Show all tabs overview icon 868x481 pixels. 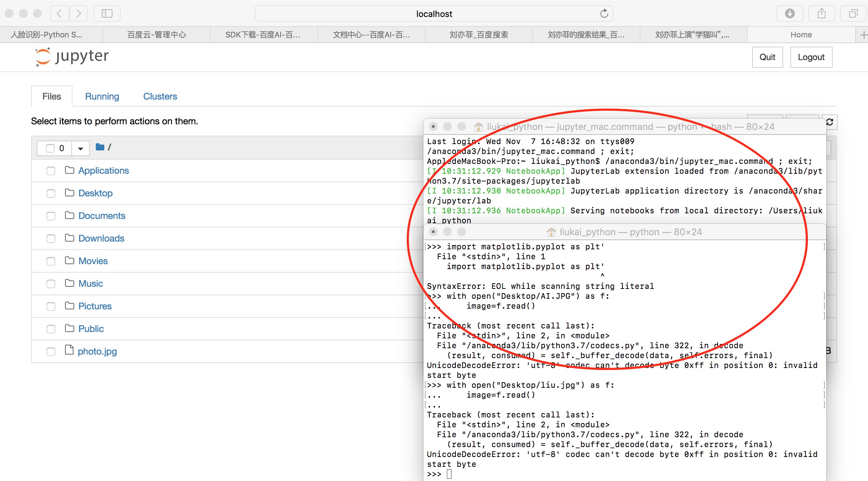tap(854, 13)
